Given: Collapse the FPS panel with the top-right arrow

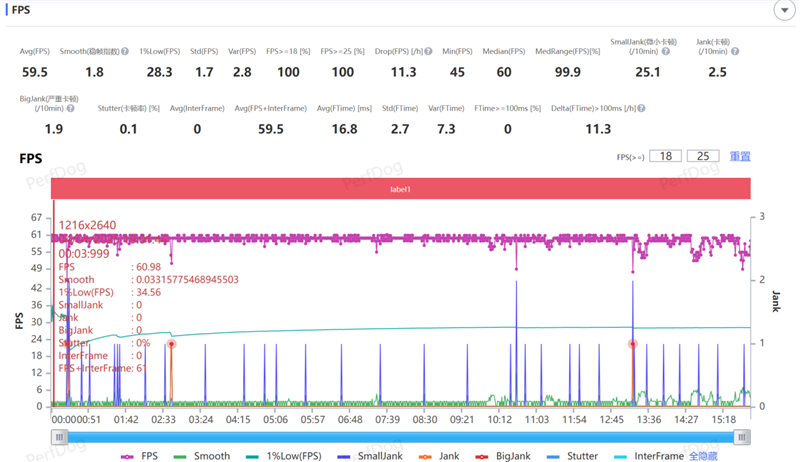Looking at the screenshot, I should 784,9.
